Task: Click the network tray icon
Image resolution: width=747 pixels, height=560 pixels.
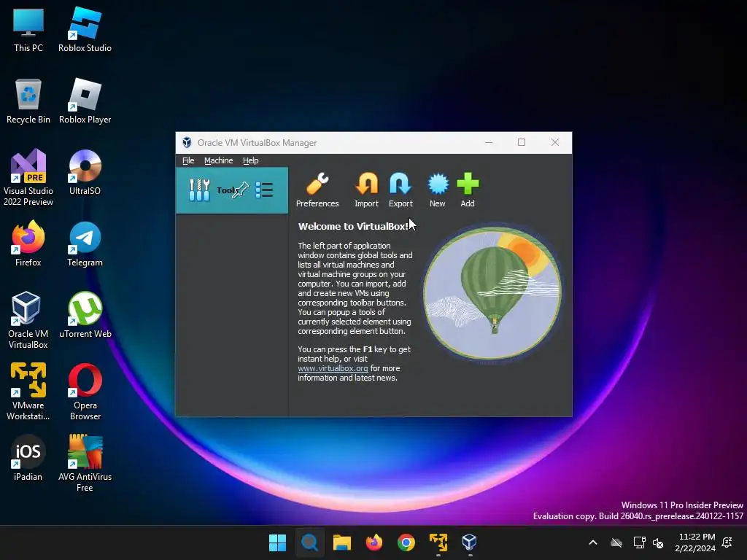Action: click(x=639, y=542)
